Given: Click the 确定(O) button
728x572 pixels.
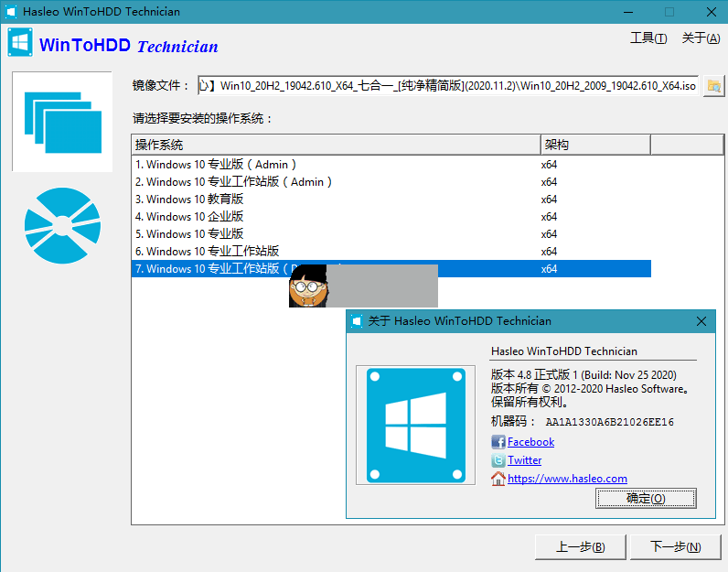Looking at the screenshot, I should tap(646, 498).
